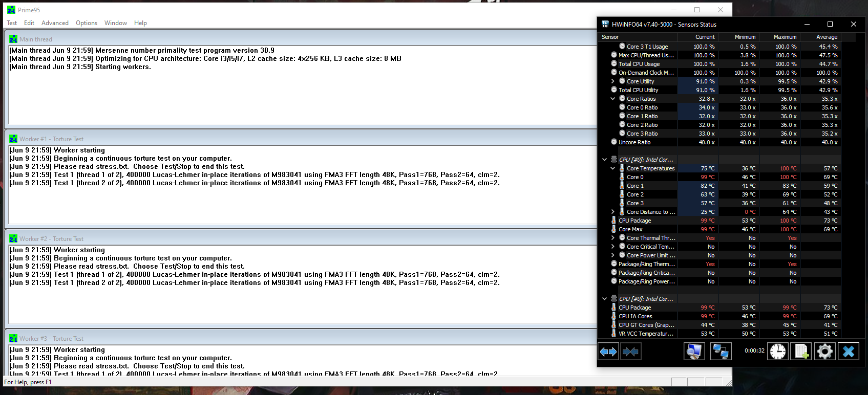
Task: Click the HWiNFO64 icon in its title bar
Action: 605,24
